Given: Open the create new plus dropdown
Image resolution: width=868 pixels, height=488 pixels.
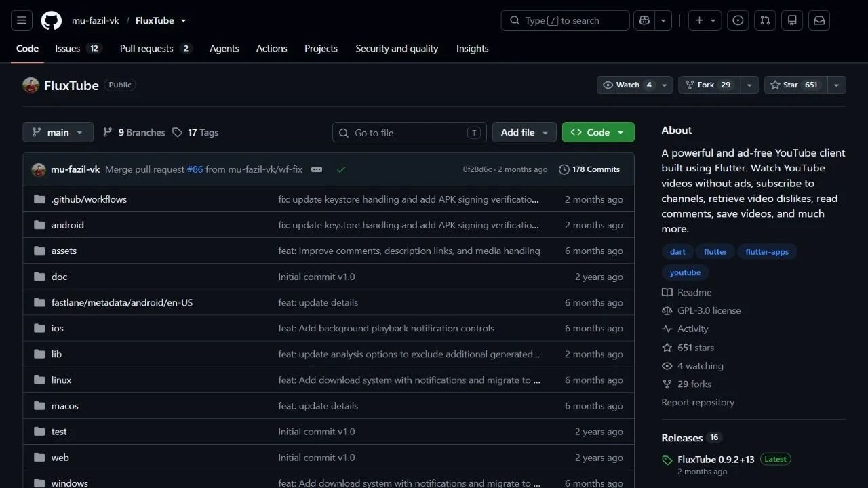Looking at the screenshot, I should click(x=705, y=20).
